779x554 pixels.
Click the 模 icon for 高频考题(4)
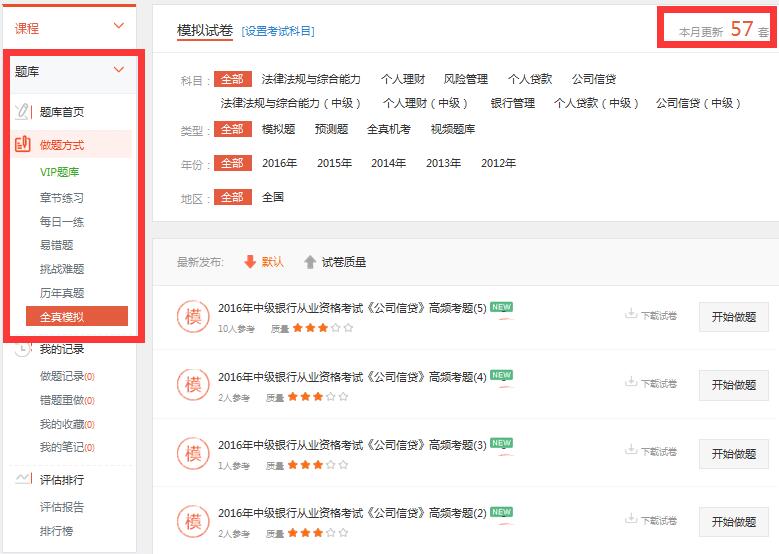click(193, 385)
